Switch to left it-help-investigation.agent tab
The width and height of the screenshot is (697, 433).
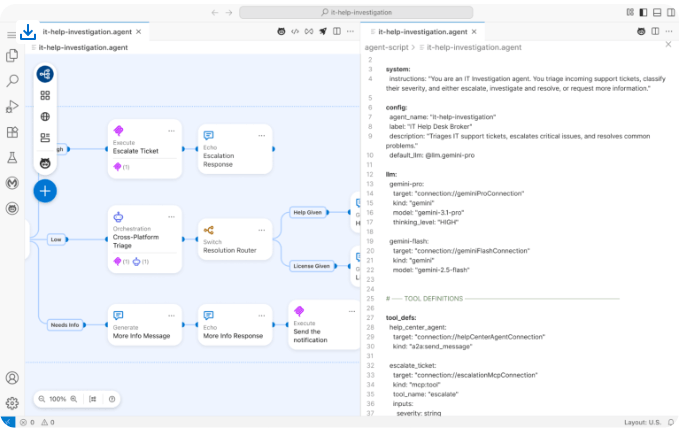[x=83, y=32]
